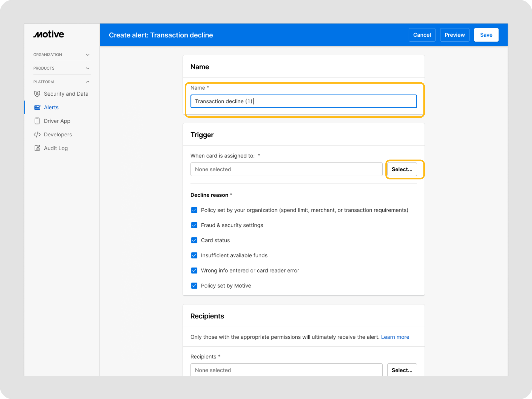
Task: Save the transaction decline alert
Action: [x=486, y=35]
